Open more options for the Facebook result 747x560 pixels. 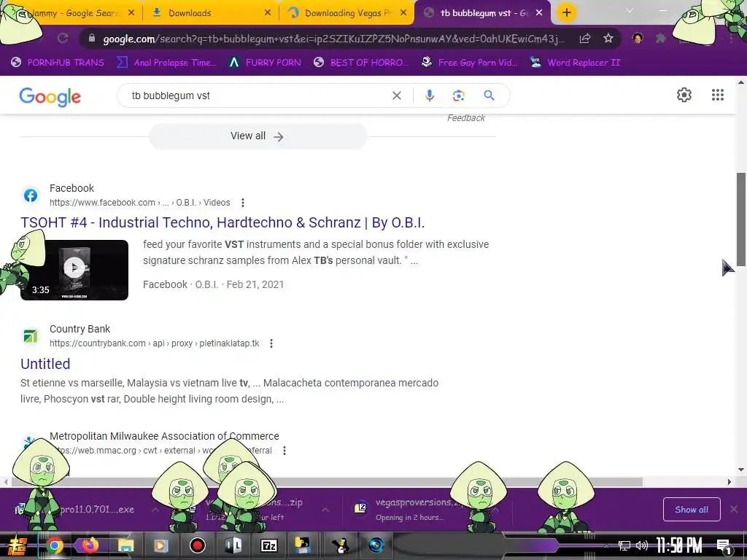[242, 203]
